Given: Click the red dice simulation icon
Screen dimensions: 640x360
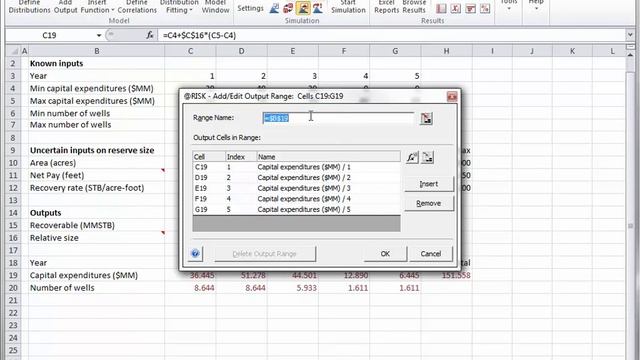Looking at the screenshot, I should [x=289, y=8].
